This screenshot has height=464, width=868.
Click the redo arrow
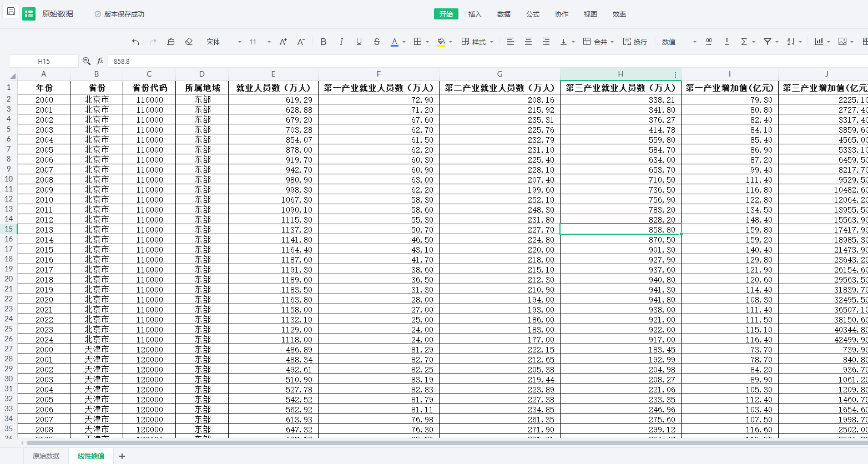[x=153, y=42]
